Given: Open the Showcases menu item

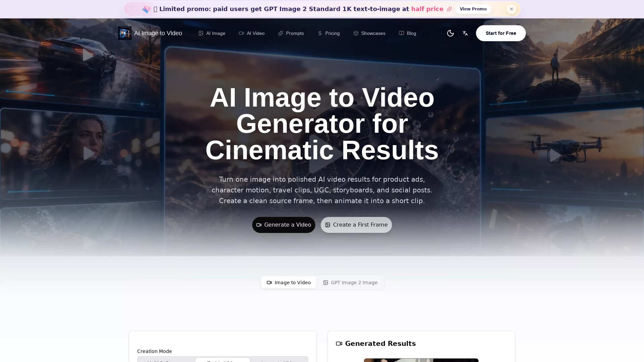Looking at the screenshot, I should tap(369, 33).
